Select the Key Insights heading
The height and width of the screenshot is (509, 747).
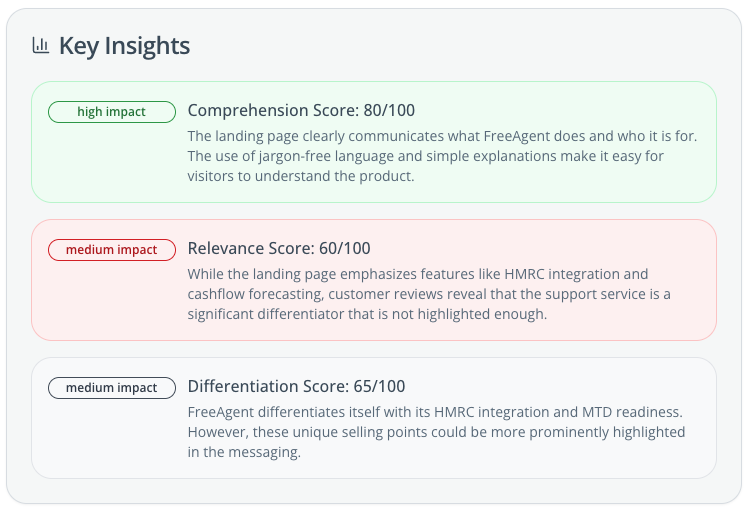(124, 45)
